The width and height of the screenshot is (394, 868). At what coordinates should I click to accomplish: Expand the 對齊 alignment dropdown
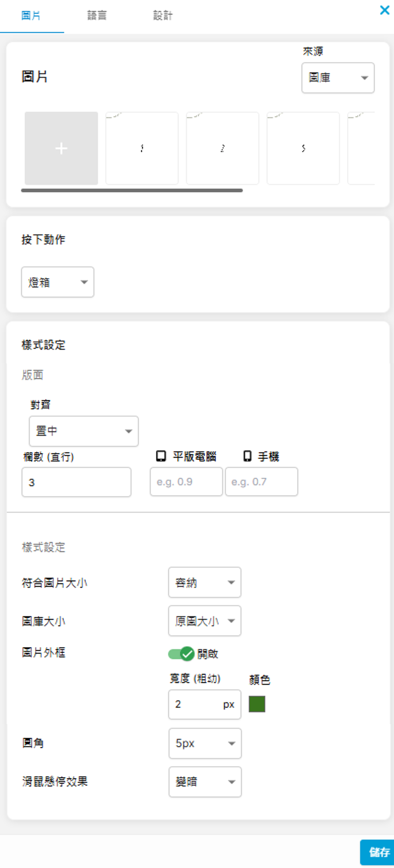click(x=84, y=431)
